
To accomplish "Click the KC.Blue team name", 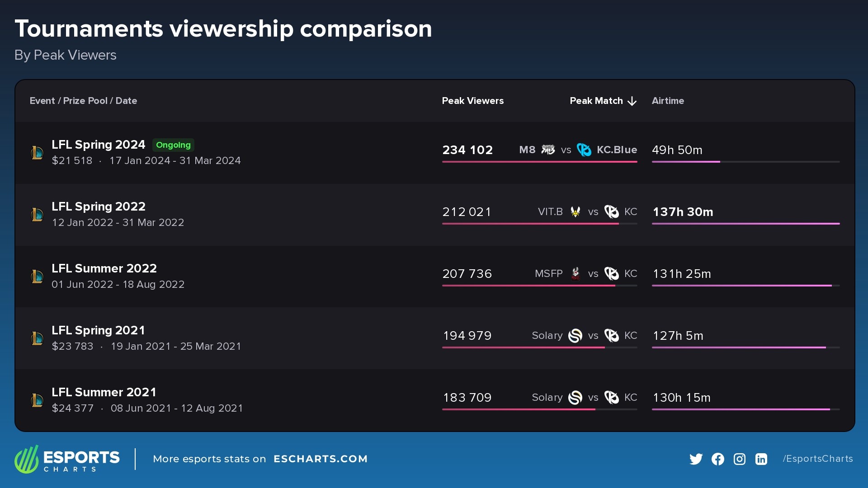I will (x=617, y=150).
